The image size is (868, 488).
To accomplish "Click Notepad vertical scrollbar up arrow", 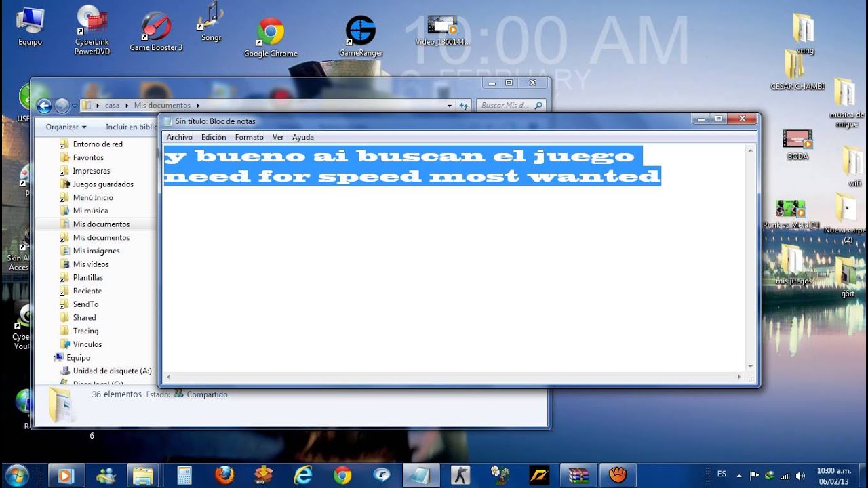I will (751, 150).
